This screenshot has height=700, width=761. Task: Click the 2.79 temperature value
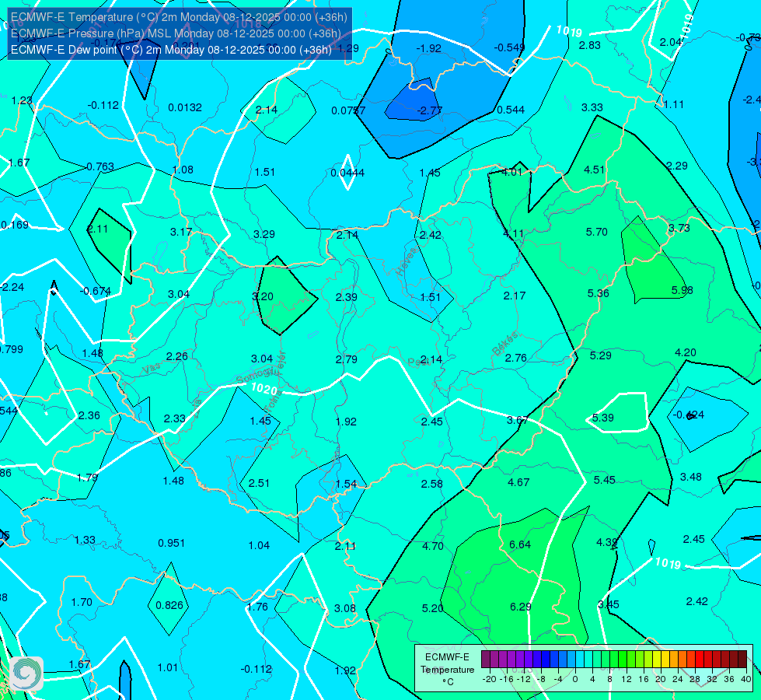pos(347,359)
